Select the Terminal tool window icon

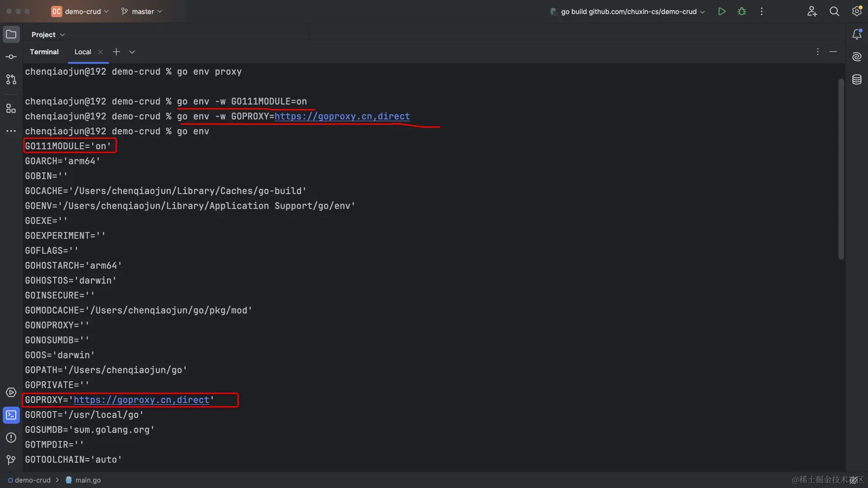tap(11, 415)
